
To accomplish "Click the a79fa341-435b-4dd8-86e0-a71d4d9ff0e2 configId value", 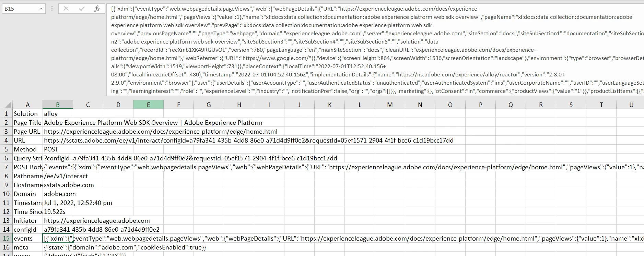I will coord(102,229).
